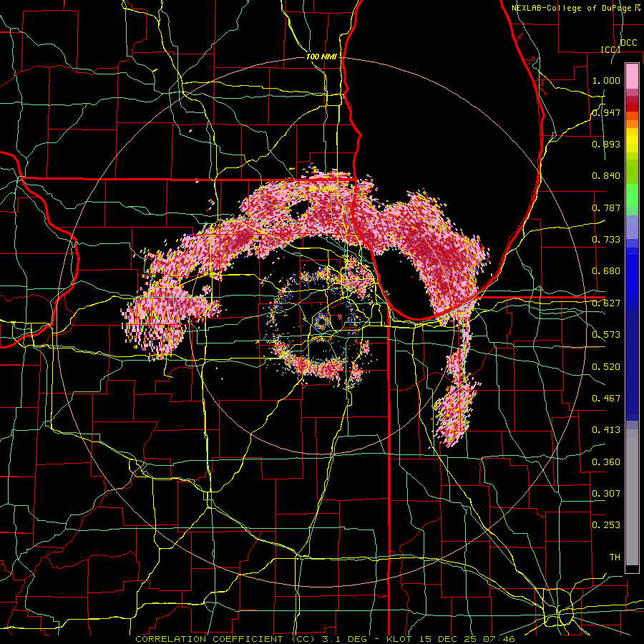
Task: Click the 0.253 scale value
Action: click(606, 525)
